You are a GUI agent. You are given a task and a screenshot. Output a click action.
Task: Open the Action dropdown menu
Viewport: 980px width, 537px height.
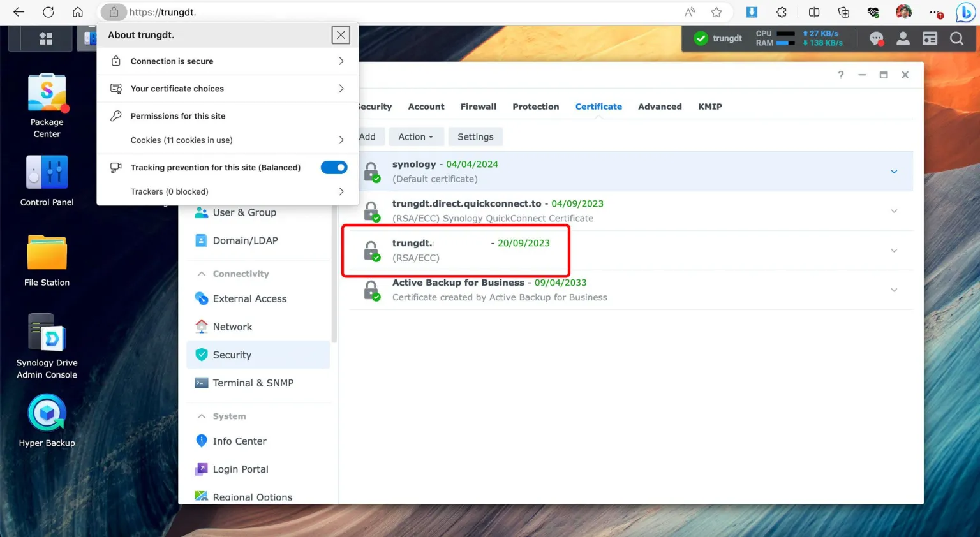tap(416, 136)
